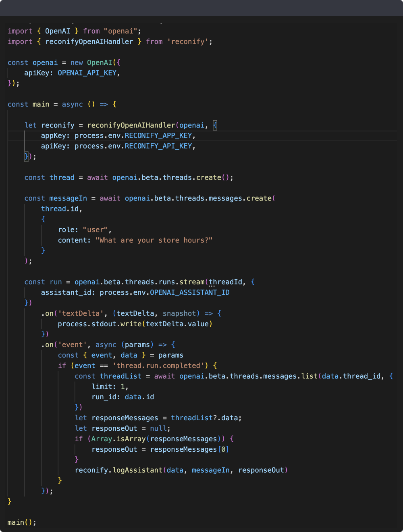The height and width of the screenshot is (532, 403).
Task: Click the dimmed 'snapshot' parameter
Action: tap(179, 313)
